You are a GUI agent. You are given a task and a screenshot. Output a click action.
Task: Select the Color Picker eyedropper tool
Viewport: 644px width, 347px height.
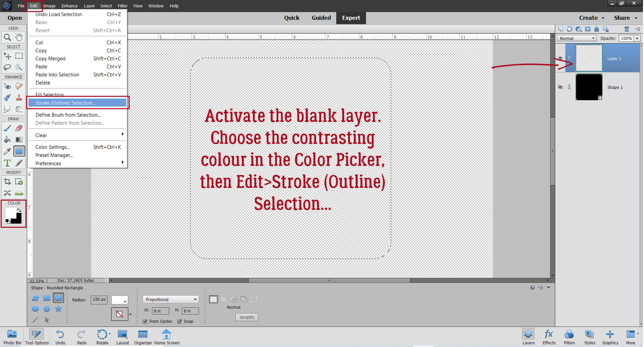(7, 151)
